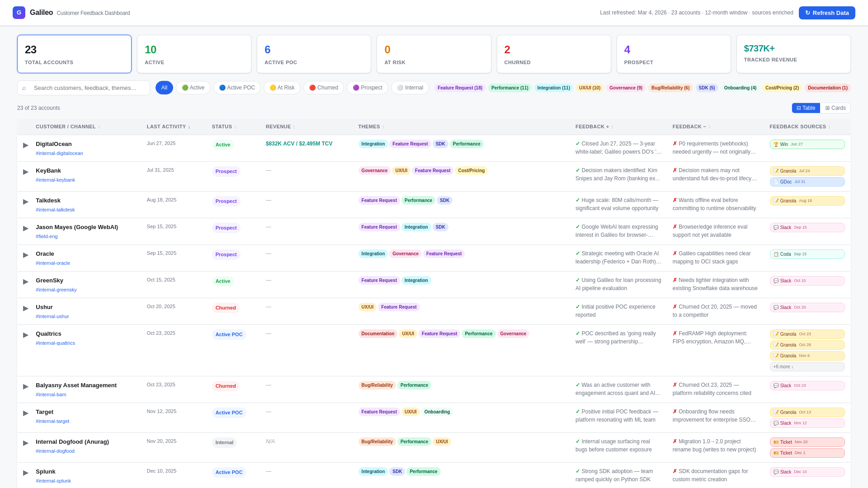The height and width of the screenshot is (488, 868).
Task: Open DigitalOcean's Win Jun 27 source
Action: coord(807,144)
